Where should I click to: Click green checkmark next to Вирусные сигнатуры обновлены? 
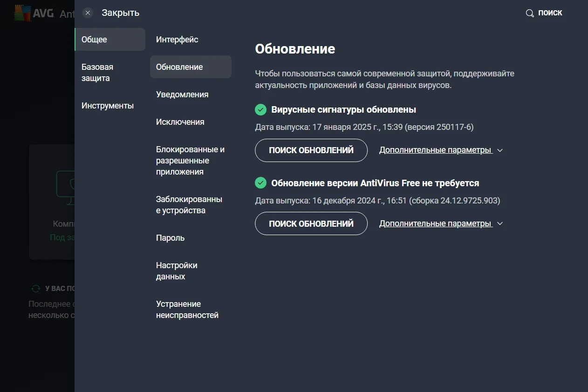[260, 110]
